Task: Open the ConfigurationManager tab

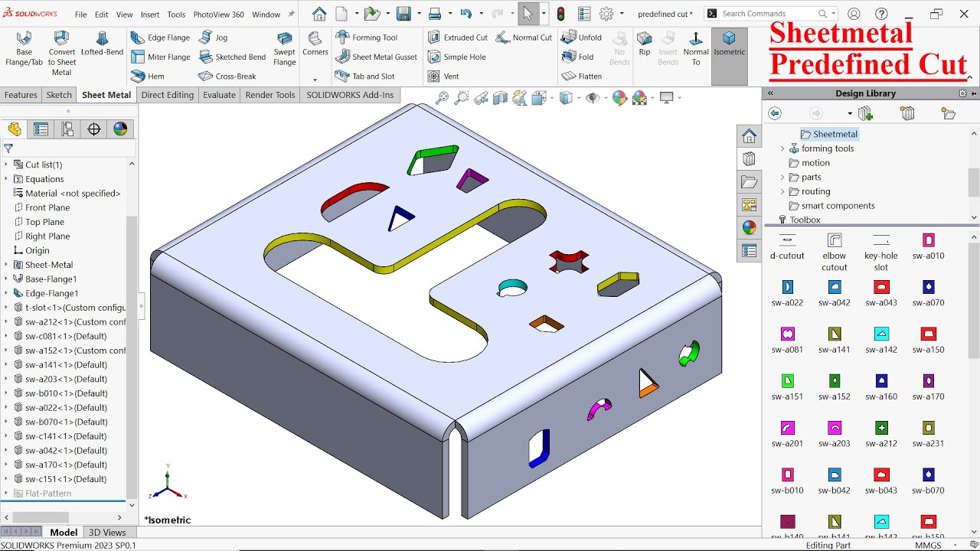Action: tap(67, 129)
